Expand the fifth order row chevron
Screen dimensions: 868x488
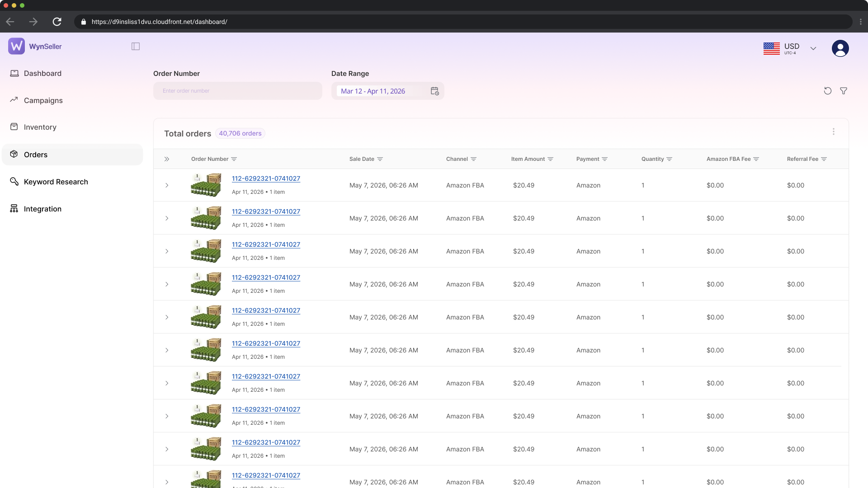[x=167, y=317]
